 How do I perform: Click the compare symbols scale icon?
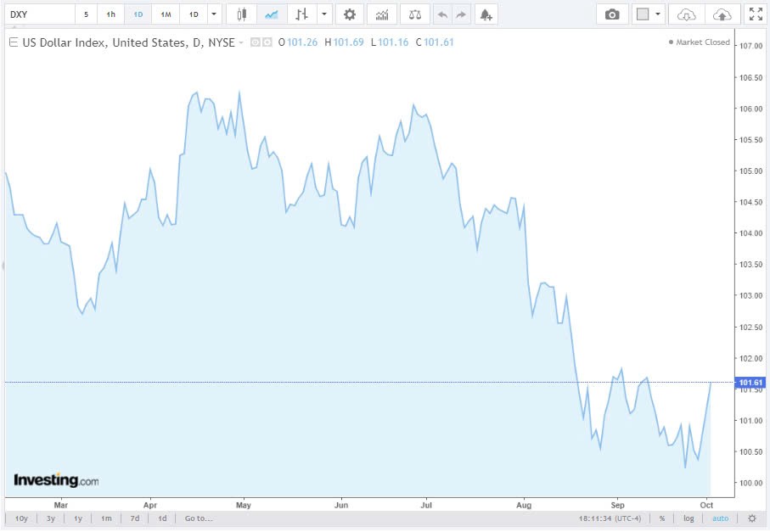pyautogui.click(x=413, y=14)
